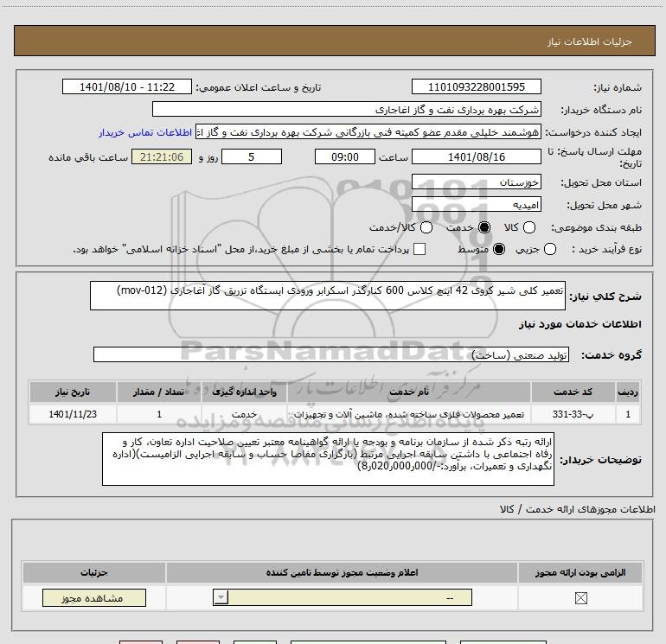666x644 pixels.
Task: Click the اعلام وضعیت مجوز column header
Action: [x=342, y=572]
